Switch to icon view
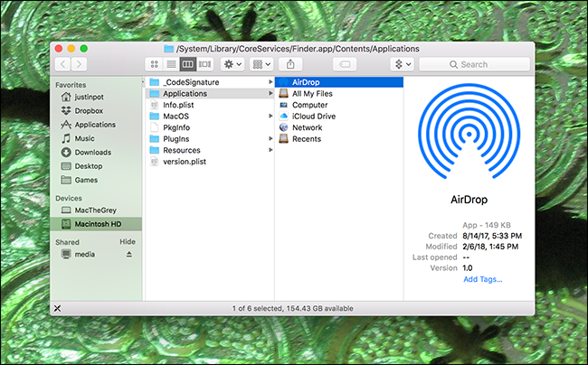This screenshot has height=365, width=588. pyautogui.click(x=154, y=64)
